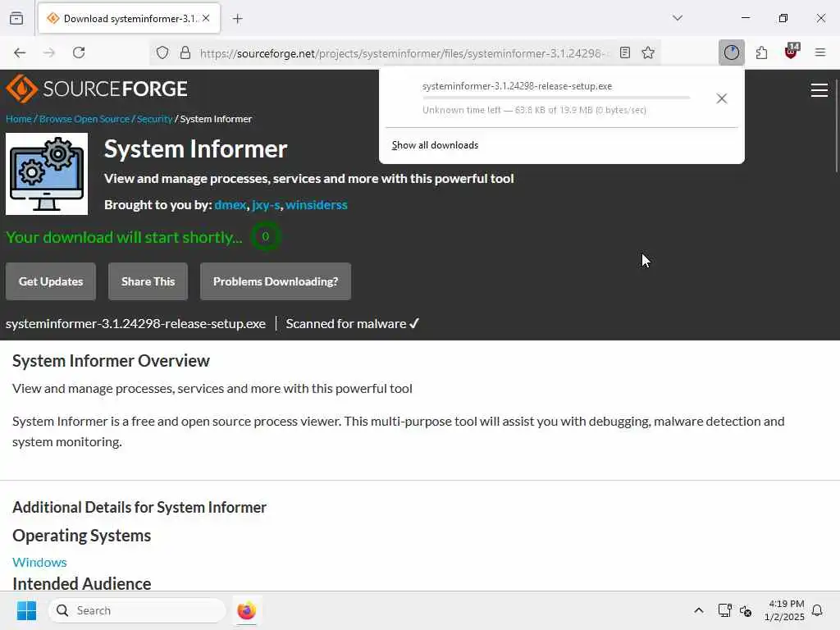
Task: Show hidden system tray icons
Action: (x=699, y=610)
